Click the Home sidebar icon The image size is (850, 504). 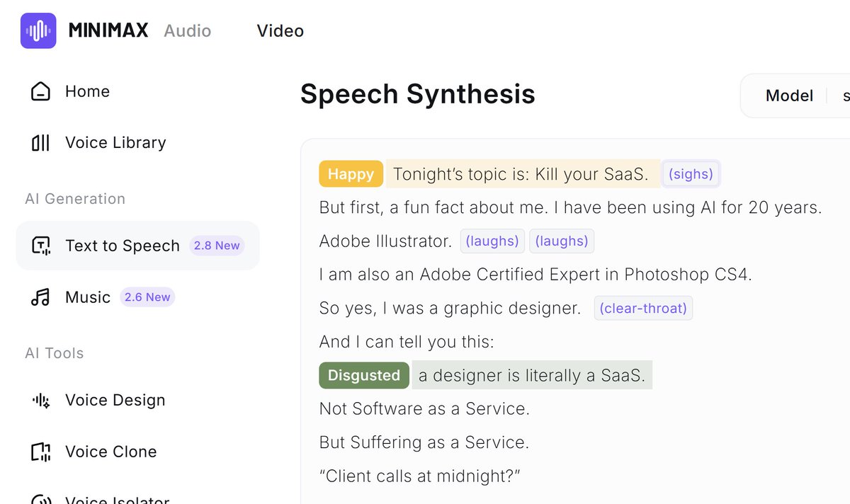pos(41,91)
